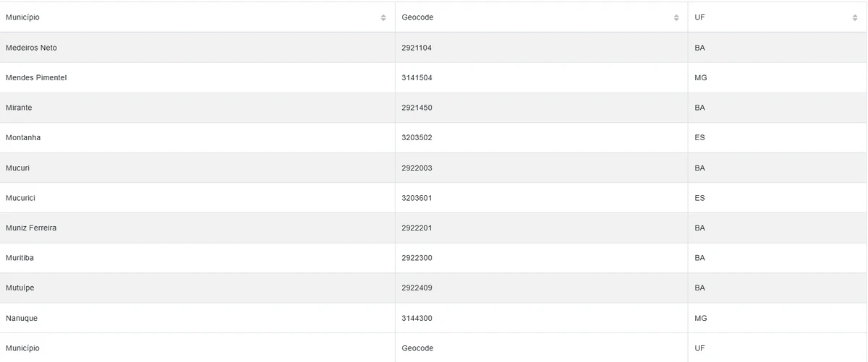Select the Medeiros Neto row name
The height and width of the screenshot is (362, 868).
click(x=31, y=48)
